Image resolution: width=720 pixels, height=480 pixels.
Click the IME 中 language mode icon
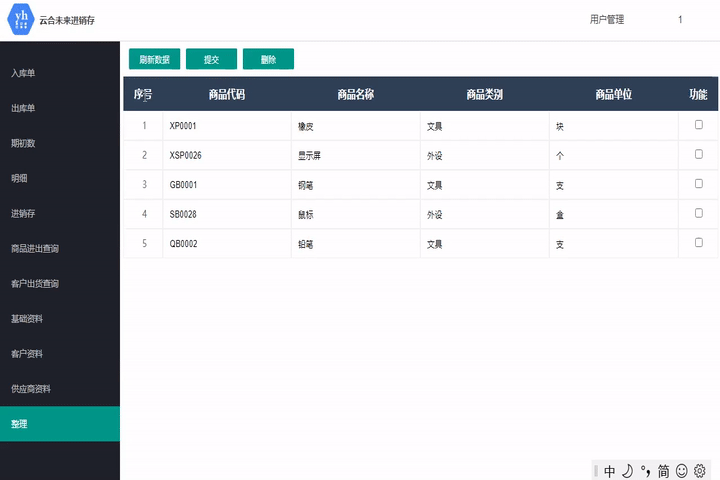610,470
